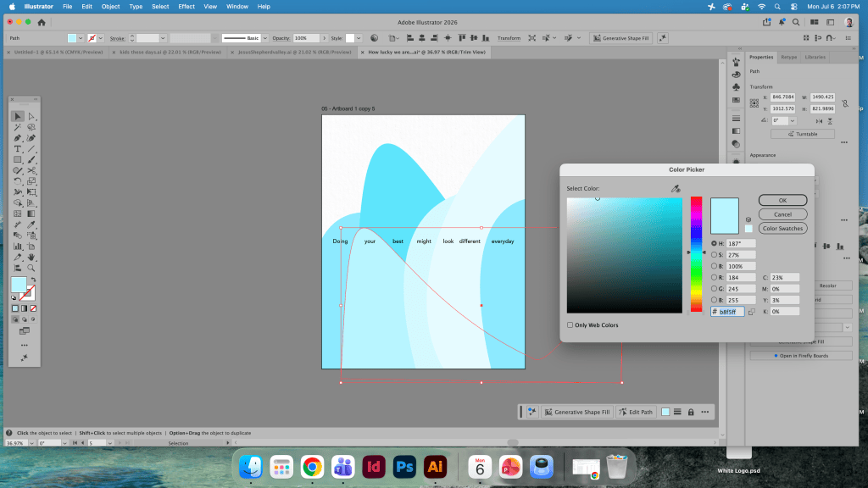Open Photoshop from the Dock
Screen dimensions: 868x488
click(404, 467)
